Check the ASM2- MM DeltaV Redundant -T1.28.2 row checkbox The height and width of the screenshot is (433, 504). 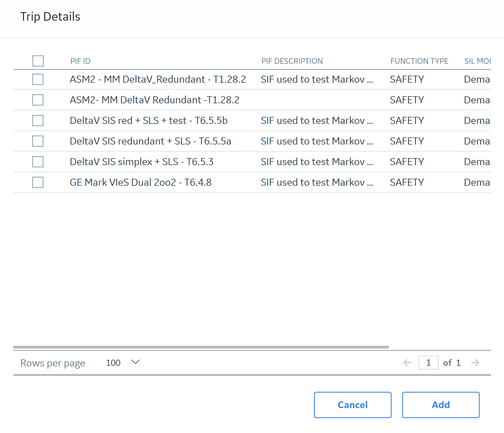coord(38,100)
